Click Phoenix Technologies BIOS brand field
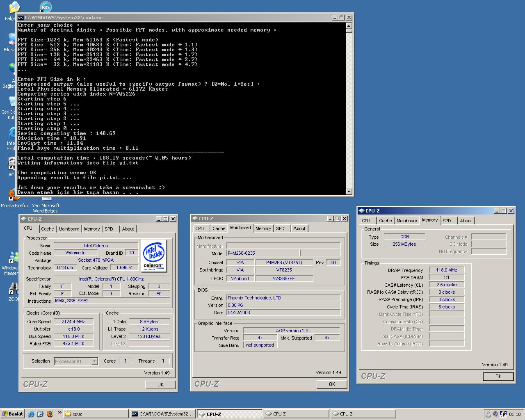Screen dimensions: 525x420 tap(283, 298)
